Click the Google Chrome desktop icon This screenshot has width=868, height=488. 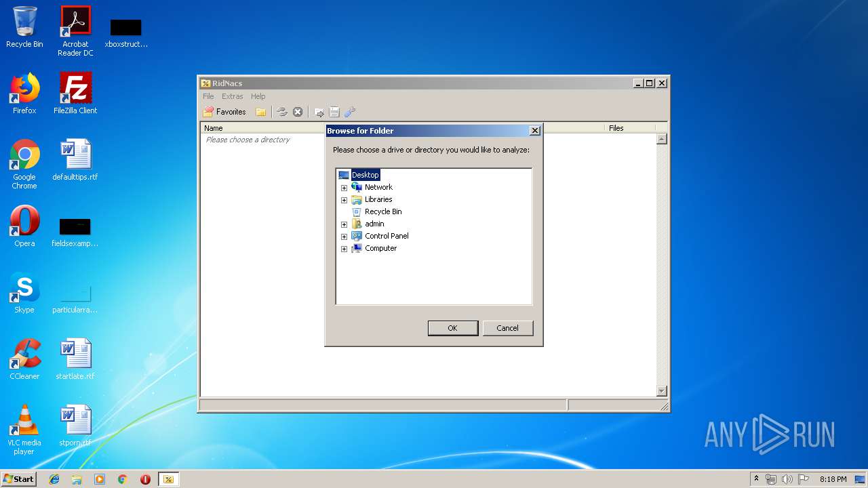coord(24,164)
